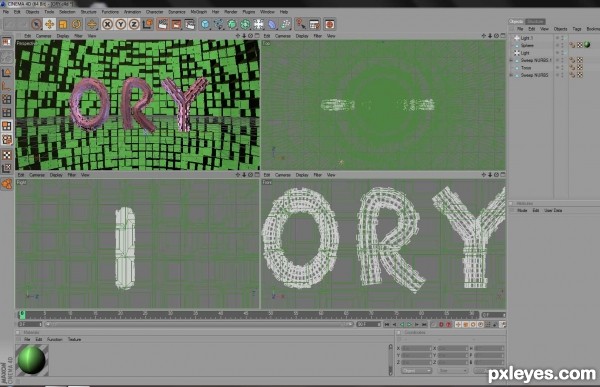
Task: Open Function menu in Materials manager
Action: (x=54, y=340)
